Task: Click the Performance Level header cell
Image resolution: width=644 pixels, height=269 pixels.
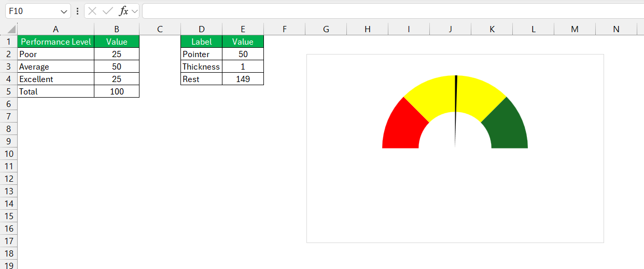Action: click(55, 42)
